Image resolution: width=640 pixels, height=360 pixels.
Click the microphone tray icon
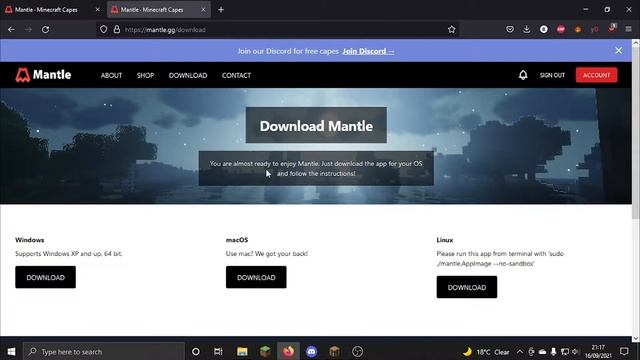(x=553, y=351)
